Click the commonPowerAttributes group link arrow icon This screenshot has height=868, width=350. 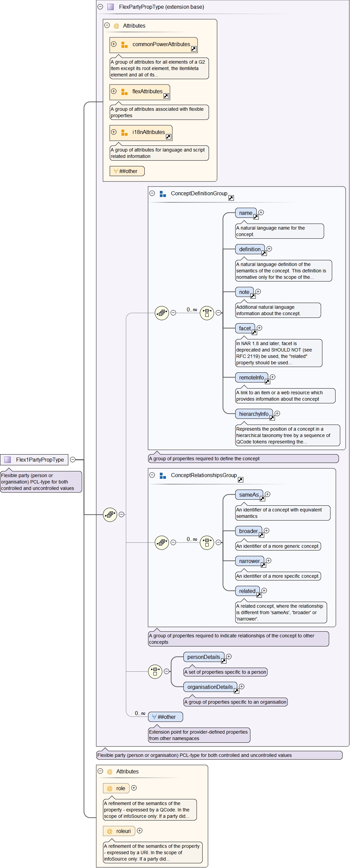click(194, 49)
